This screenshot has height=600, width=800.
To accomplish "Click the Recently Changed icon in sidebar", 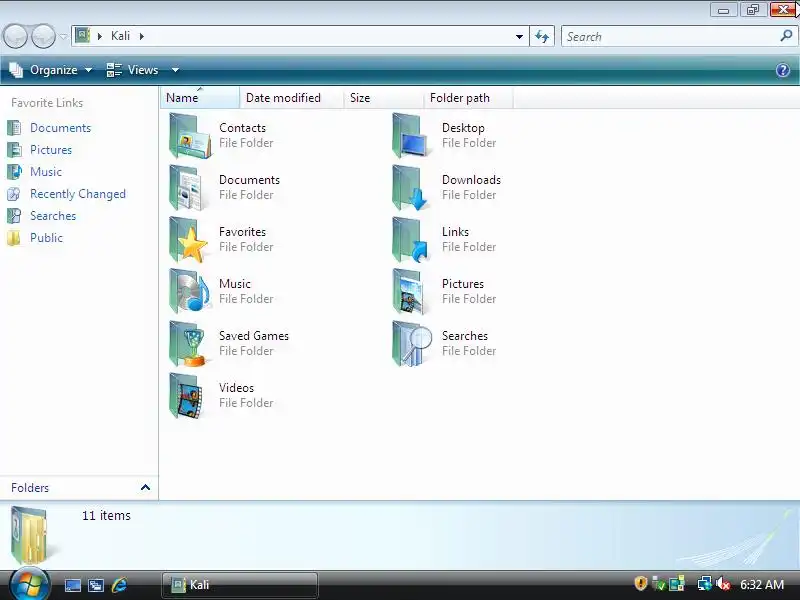I will tap(14, 194).
